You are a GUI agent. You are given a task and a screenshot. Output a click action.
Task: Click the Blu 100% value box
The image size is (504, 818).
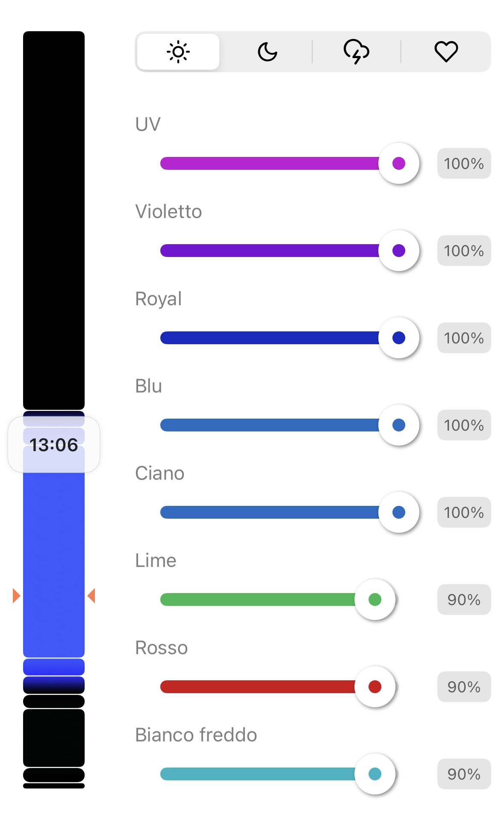[x=464, y=425]
